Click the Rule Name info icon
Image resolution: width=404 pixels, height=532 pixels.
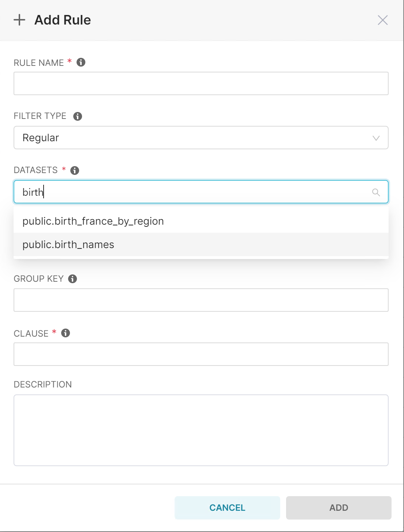(81, 62)
